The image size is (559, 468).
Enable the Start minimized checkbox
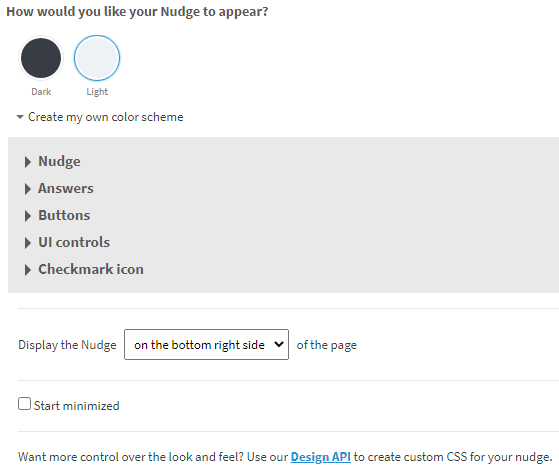point(25,404)
